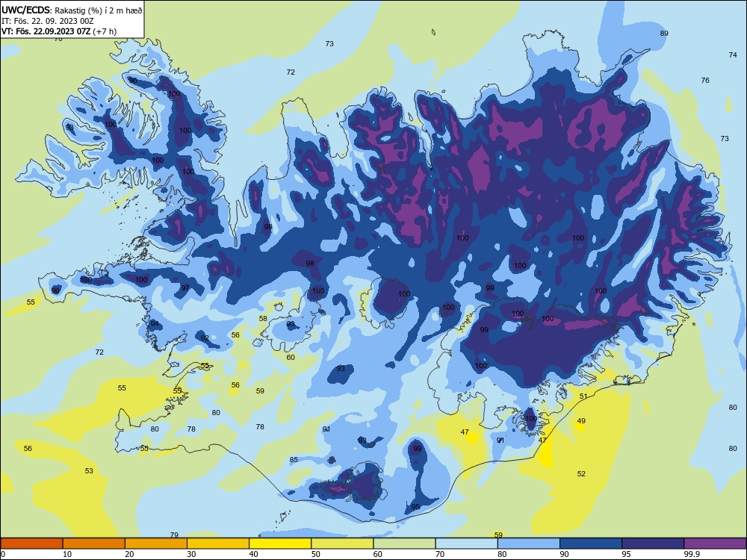Screen dimensions: 747x560
Task: Click the humidity value '94' on the map
Action: click(x=155, y=324)
